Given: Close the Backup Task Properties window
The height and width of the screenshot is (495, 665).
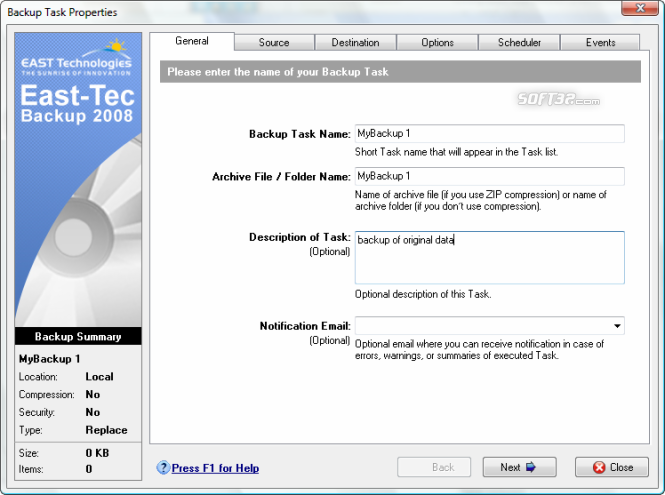Looking at the screenshot, I should pos(640,8).
